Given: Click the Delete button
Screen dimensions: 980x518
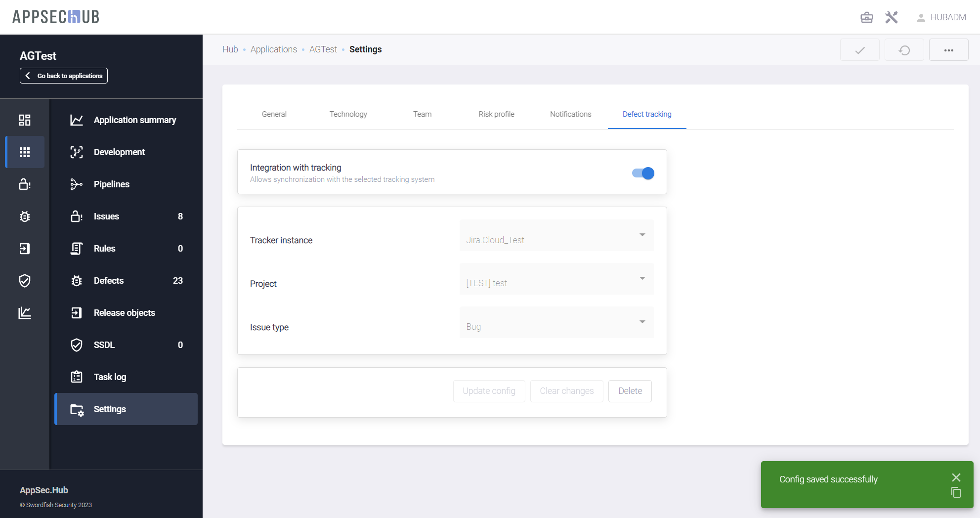Looking at the screenshot, I should pyautogui.click(x=630, y=391).
